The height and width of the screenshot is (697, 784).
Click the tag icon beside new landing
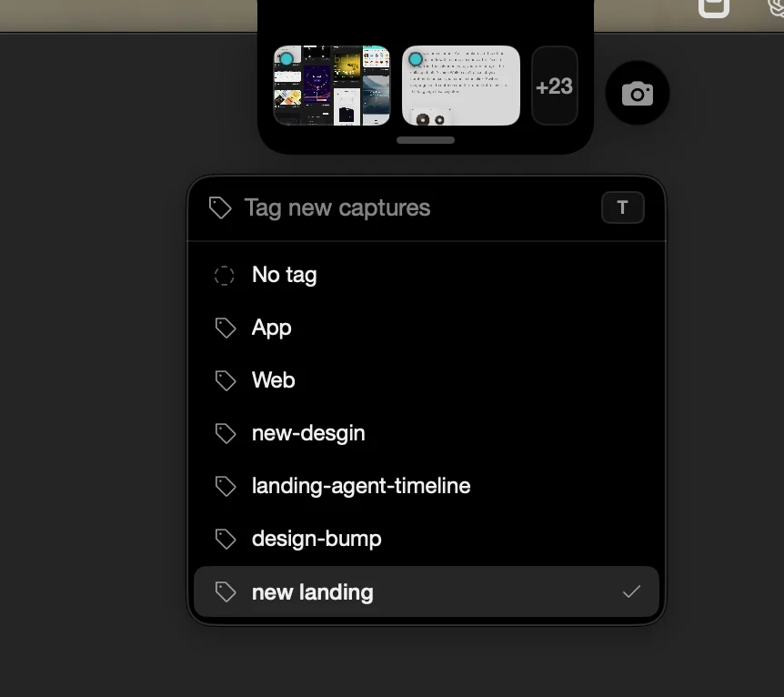[226, 592]
